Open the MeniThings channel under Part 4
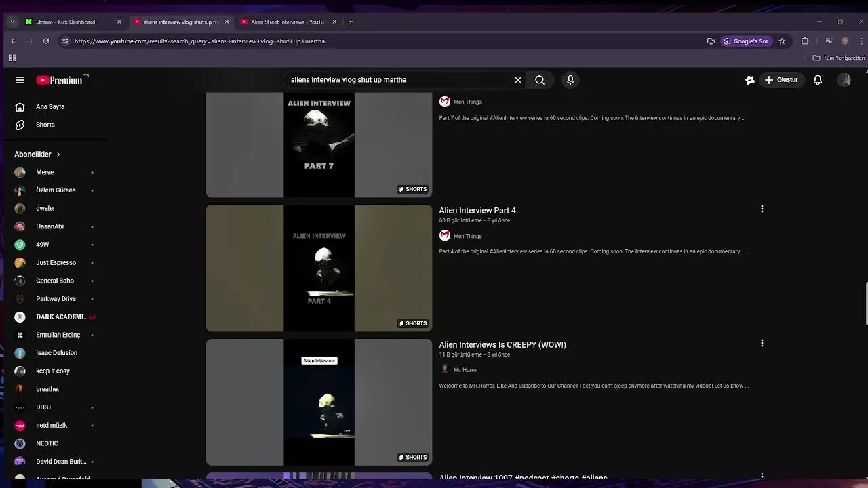Screen dimensions: 868x488 point(467,236)
